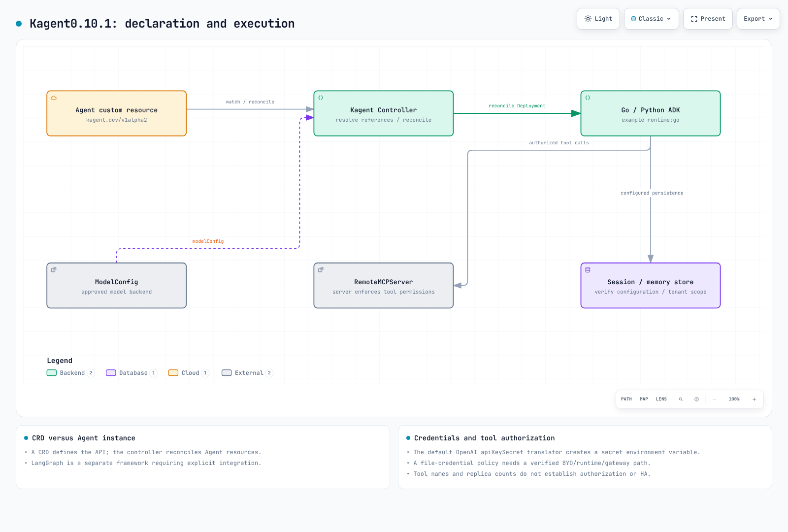The width and height of the screenshot is (788, 532).
Task: Open the Classic style dropdown
Action: (x=651, y=19)
